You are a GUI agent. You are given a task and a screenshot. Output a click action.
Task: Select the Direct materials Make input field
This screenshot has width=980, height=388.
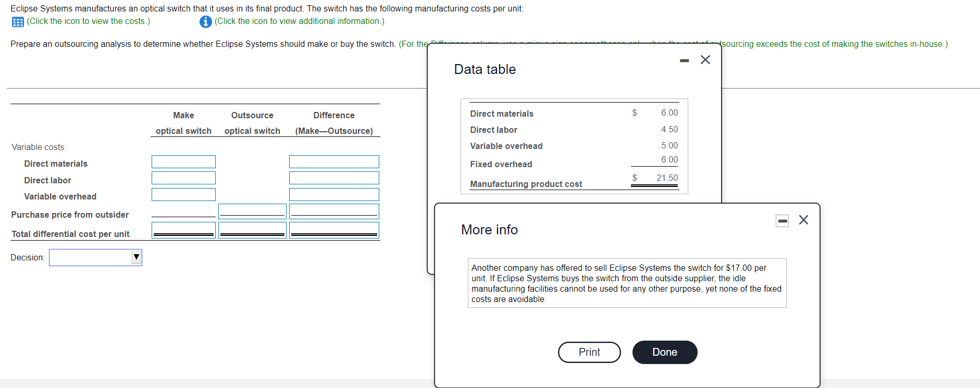[x=183, y=161]
